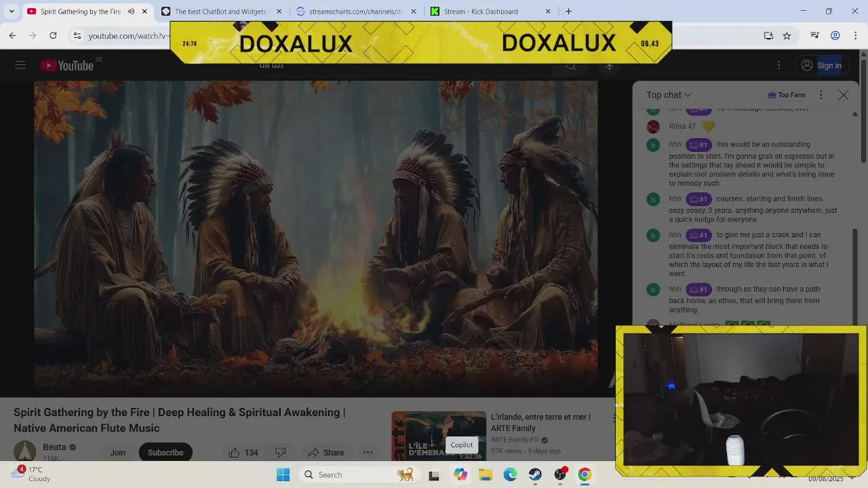Open the YouTube guide hamburger menu
This screenshot has width=868, height=488.
pos(20,65)
